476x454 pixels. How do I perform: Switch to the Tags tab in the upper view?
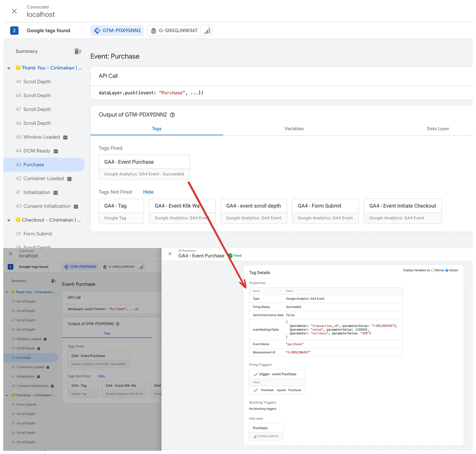tap(157, 129)
